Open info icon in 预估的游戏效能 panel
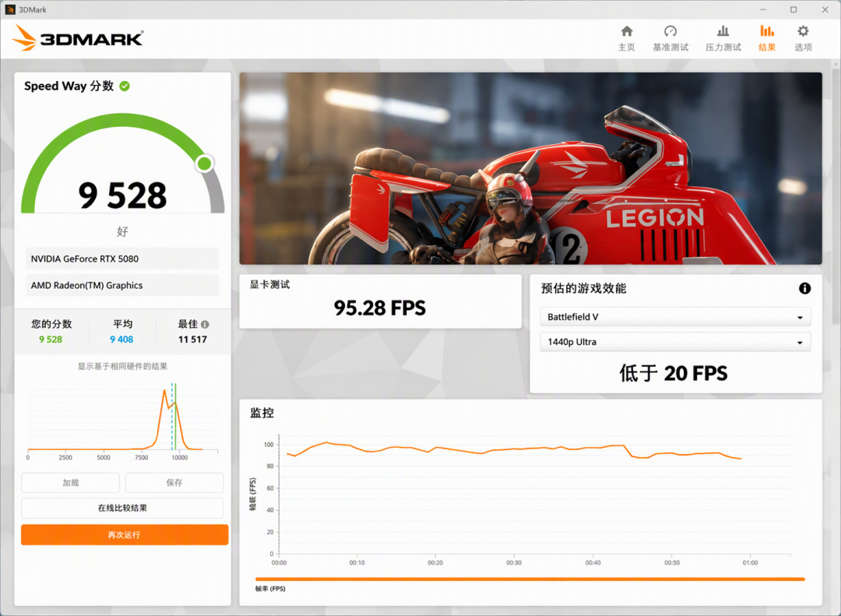The image size is (841, 616). point(804,288)
